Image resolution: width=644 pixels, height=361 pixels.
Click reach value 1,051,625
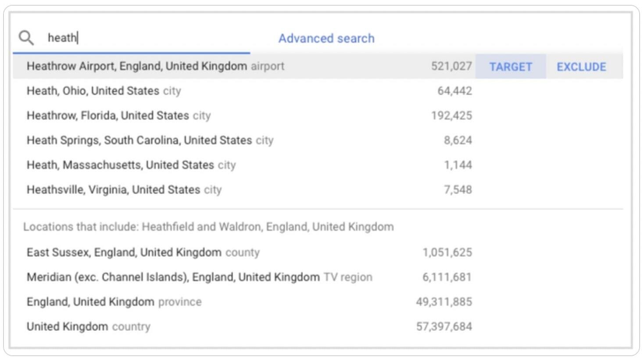point(447,252)
